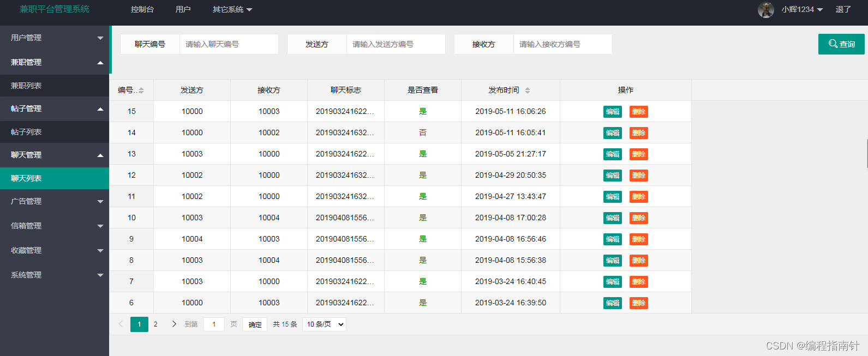Delete chat row number 10

click(x=639, y=218)
